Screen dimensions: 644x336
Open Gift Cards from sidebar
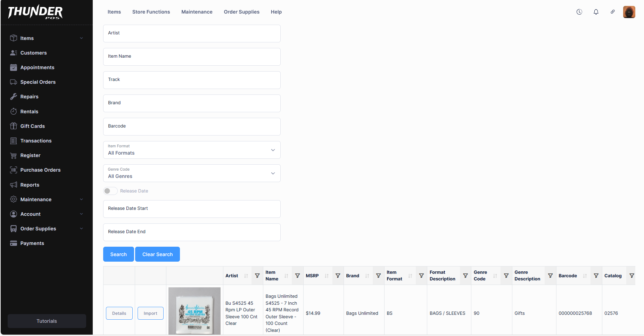(x=32, y=126)
